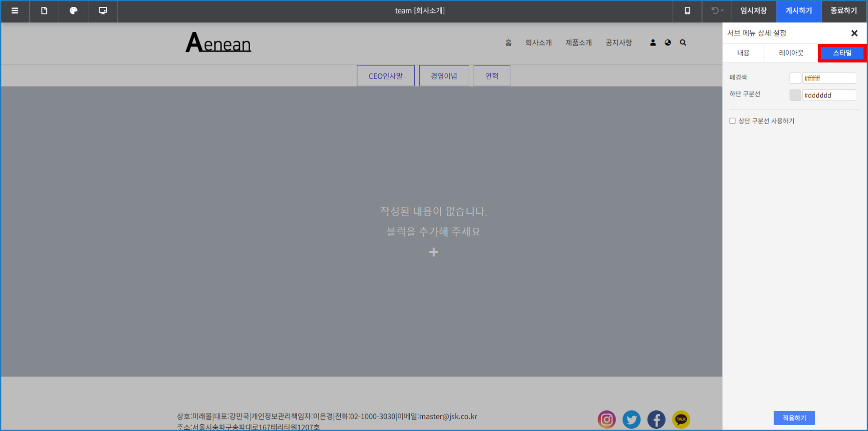Switch to the 내용 tab

point(743,53)
